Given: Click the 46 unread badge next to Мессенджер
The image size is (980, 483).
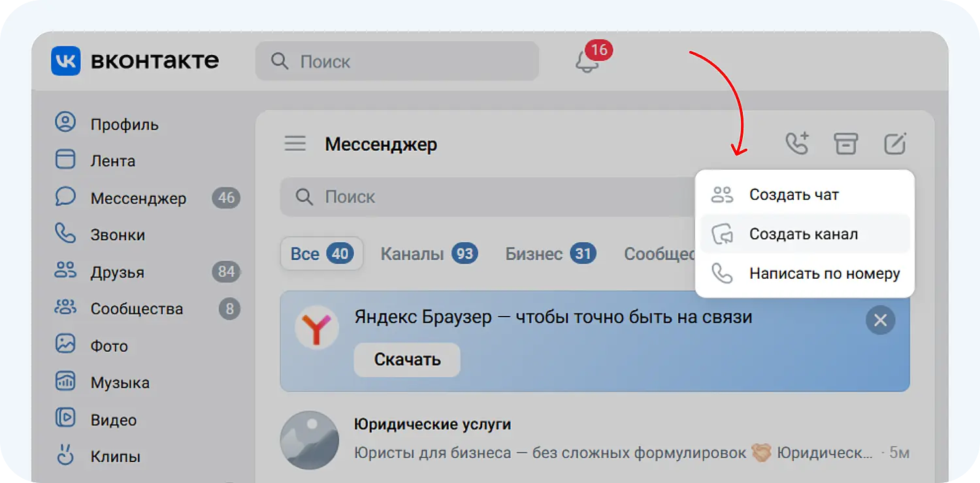Looking at the screenshot, I should 226,198.
